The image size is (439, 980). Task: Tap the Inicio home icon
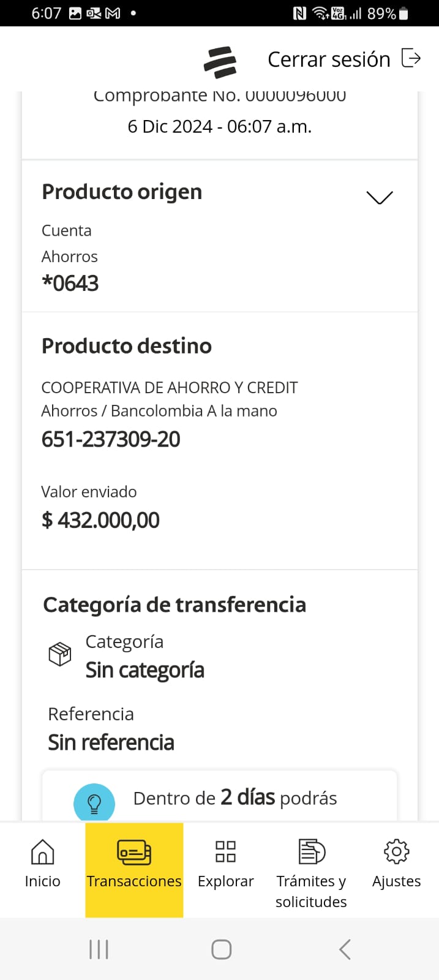click(x=42, y=851)
